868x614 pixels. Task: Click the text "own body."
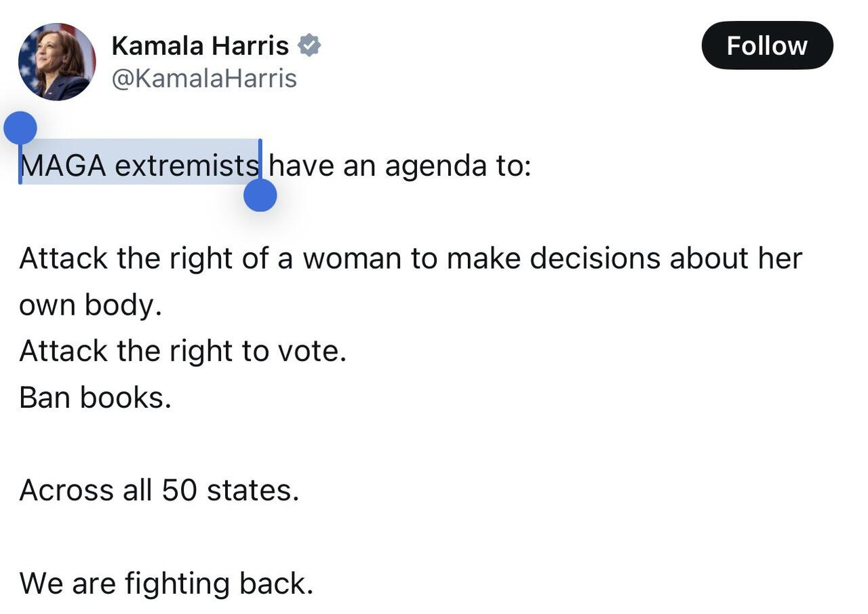pos(90,305)
